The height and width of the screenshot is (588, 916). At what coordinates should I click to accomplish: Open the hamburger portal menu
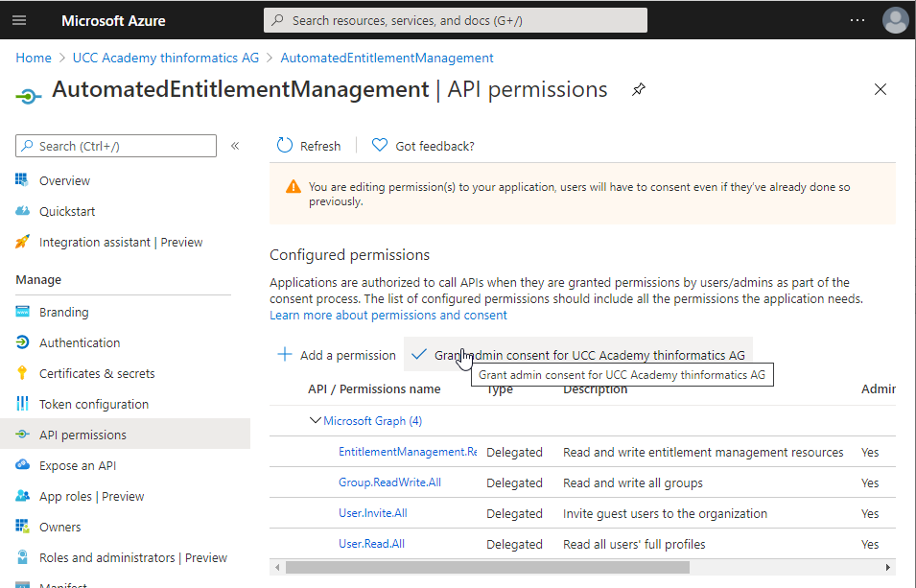[x=19, y=20]
